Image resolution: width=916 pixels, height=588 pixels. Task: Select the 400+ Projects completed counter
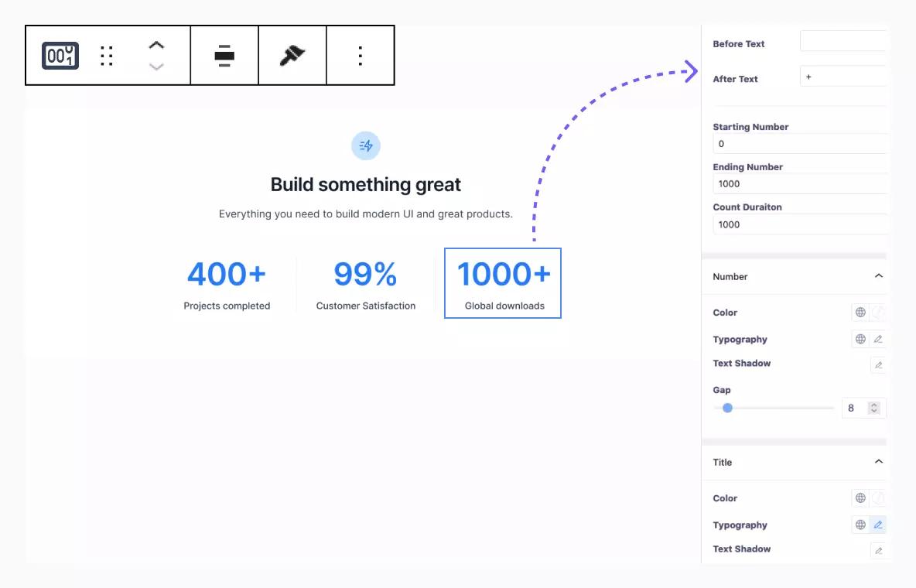[227, 282]
